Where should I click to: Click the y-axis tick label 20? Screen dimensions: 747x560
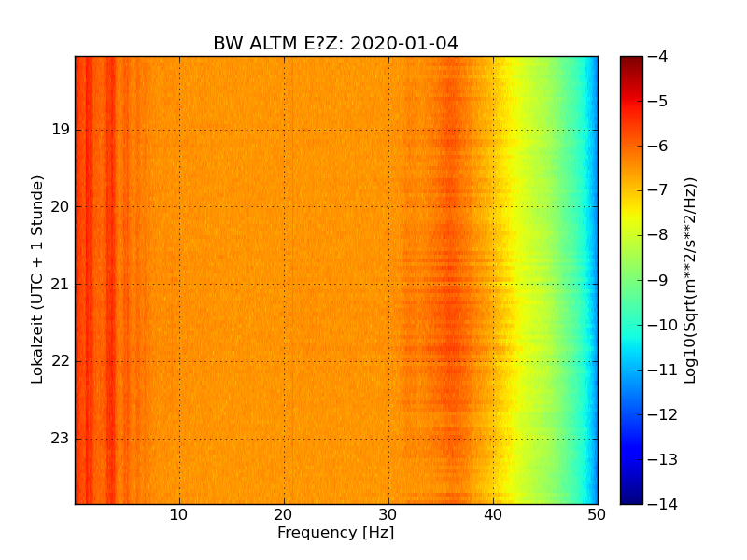pos(60,206)
